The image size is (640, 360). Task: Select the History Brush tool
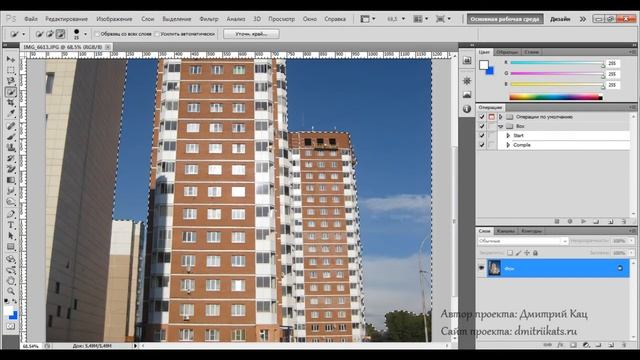pos(11,158)
